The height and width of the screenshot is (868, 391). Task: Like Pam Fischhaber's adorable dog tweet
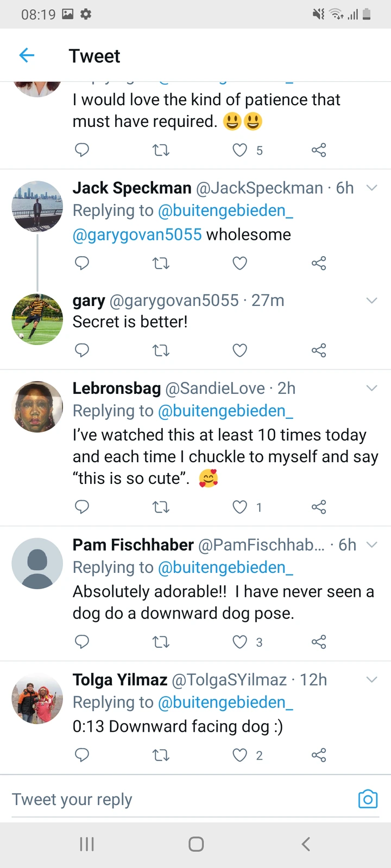coord(239,642)
